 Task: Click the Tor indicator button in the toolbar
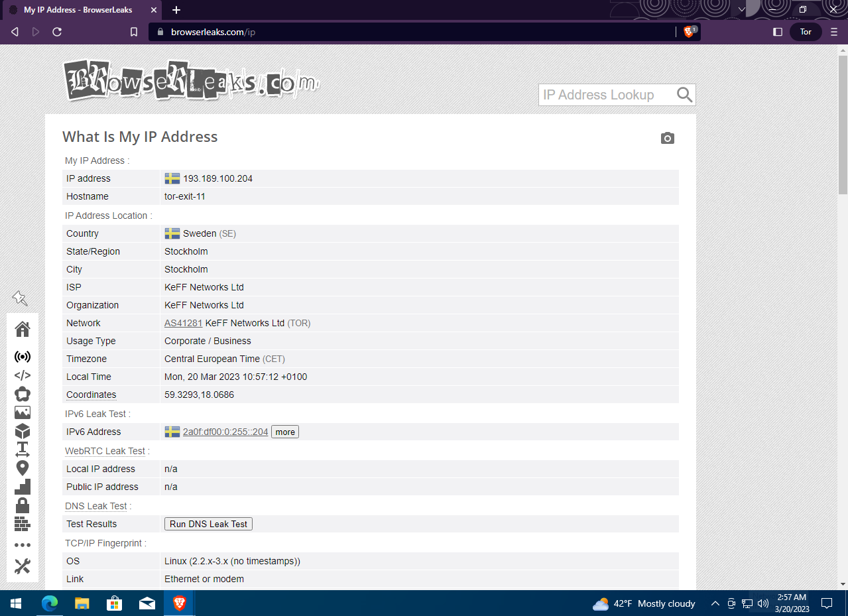(806, 32)
